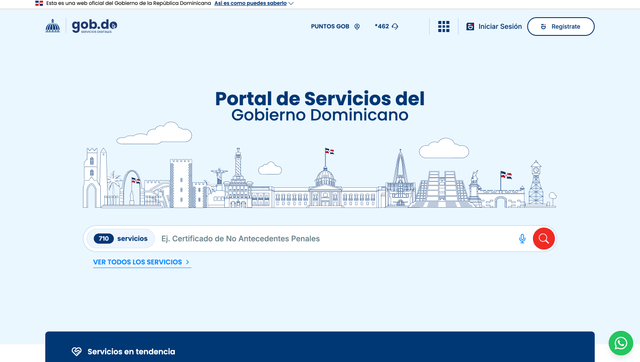The width and height of the screenshot is (640, 362).
Task: Click Iniciar Sesión
Action: [494, 27]
